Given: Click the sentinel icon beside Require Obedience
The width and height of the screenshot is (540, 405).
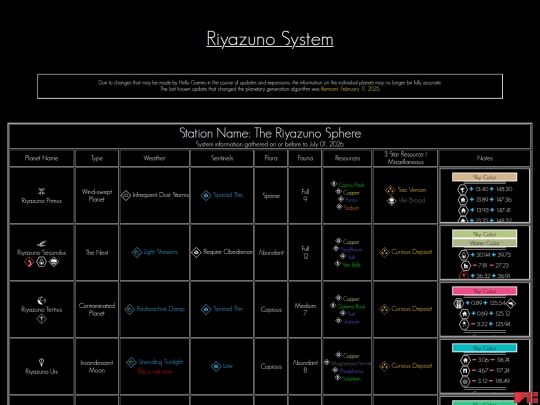Looking at the screenshot, I should 196,252.
